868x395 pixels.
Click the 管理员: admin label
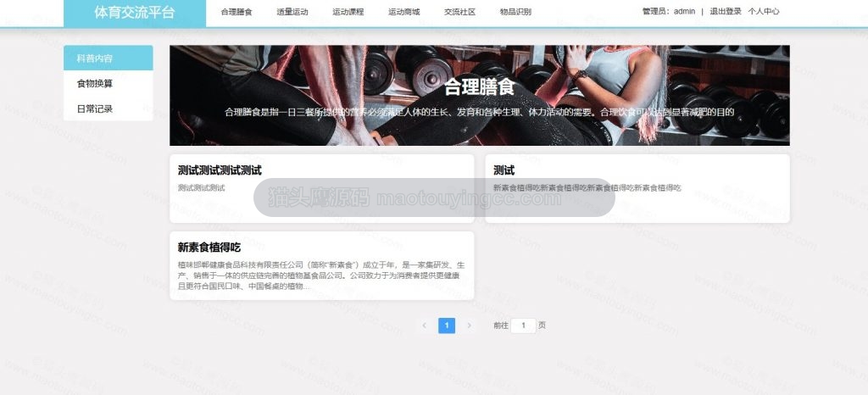[668, 11]
